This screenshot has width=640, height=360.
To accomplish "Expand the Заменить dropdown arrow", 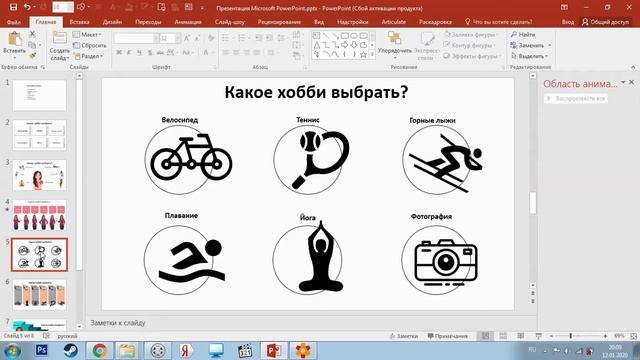I will pos(550,45).
